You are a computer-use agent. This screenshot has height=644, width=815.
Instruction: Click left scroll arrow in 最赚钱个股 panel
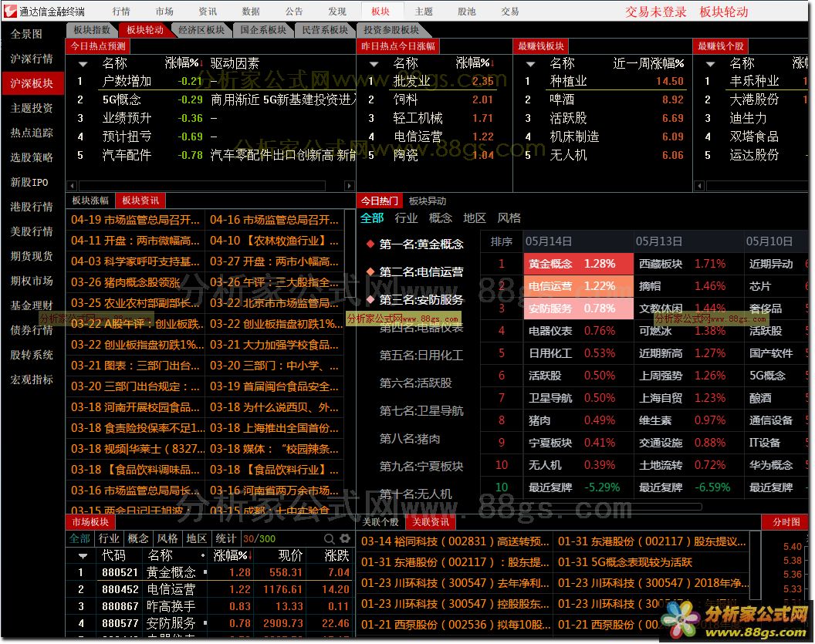pos(699,185)
